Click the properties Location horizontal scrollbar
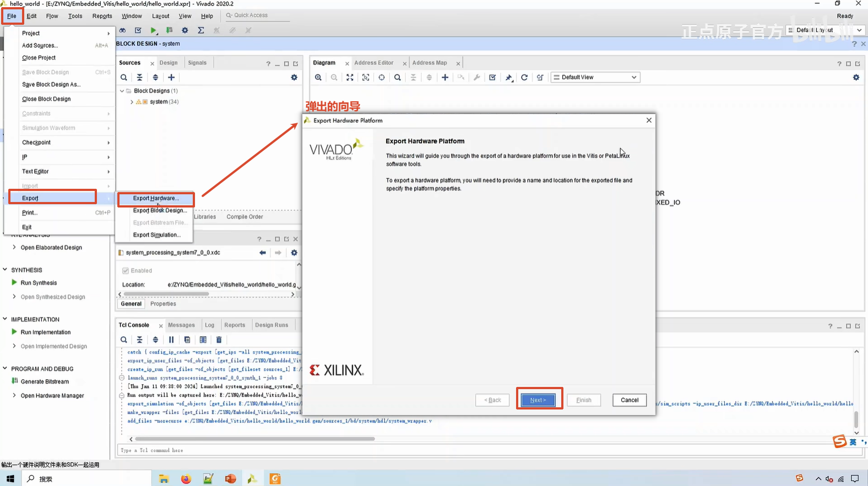Viewport: 868px width, 486px height. tap(166, 294)
